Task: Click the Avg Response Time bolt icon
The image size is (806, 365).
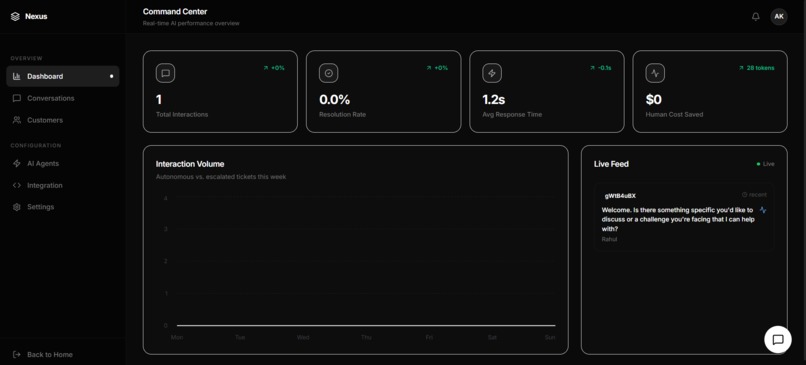Action: click(x=492, y=73)
